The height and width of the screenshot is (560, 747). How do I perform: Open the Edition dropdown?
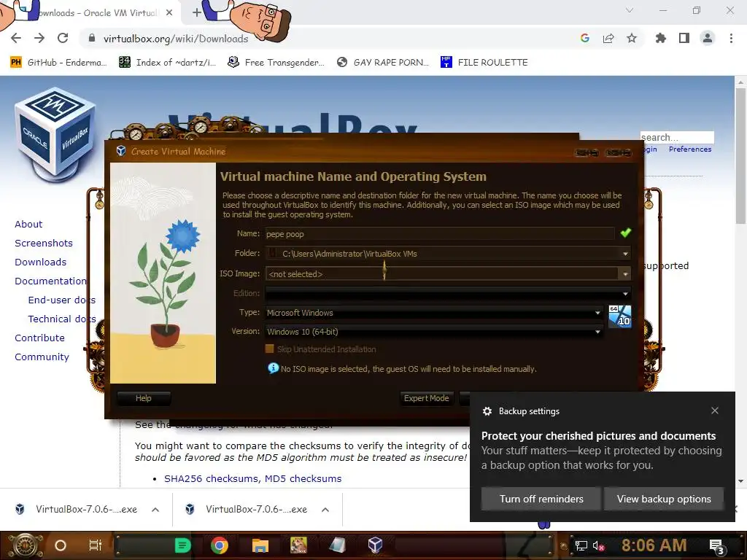click(448, 293)
